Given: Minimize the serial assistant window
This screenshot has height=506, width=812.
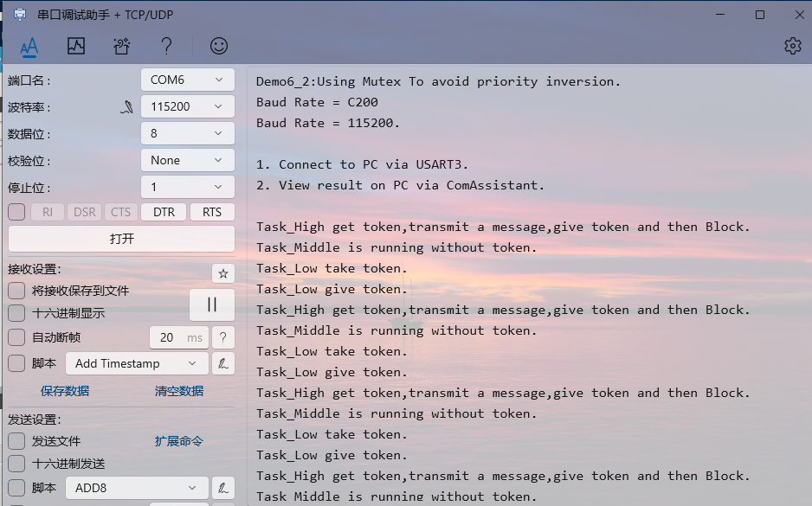Looking at the screenshot, I should pyautogui.click(x=720, y=15).
